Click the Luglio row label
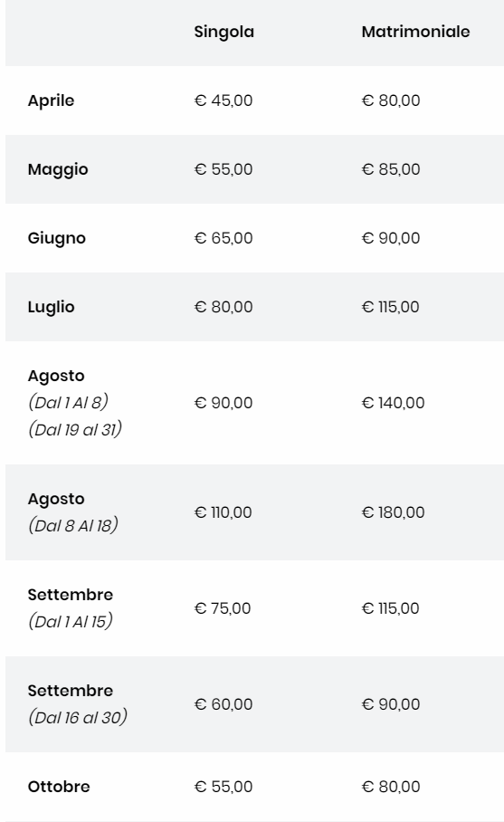Viewport: 504px width, 822px height. (x=51, y=307)
